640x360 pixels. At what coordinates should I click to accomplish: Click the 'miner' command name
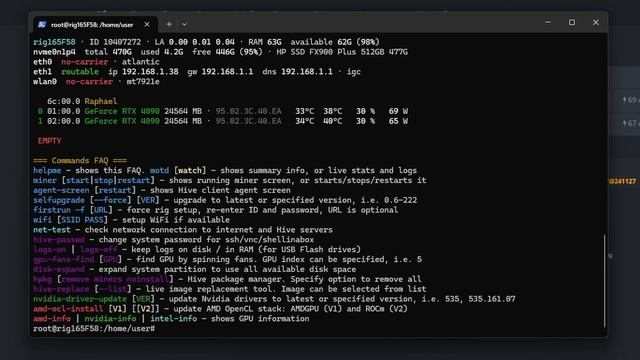[x=45, y=180]
